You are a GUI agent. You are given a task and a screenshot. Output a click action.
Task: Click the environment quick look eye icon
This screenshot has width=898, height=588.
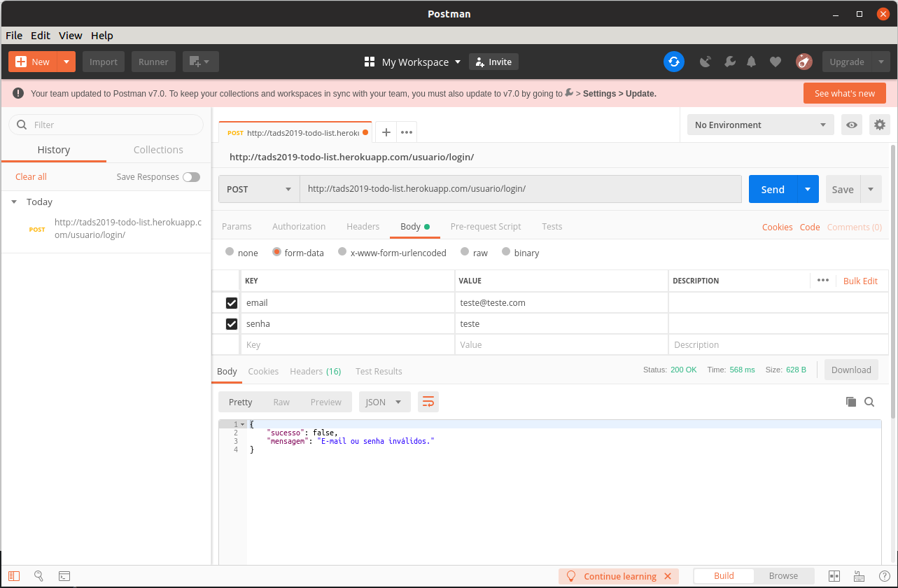852,125
